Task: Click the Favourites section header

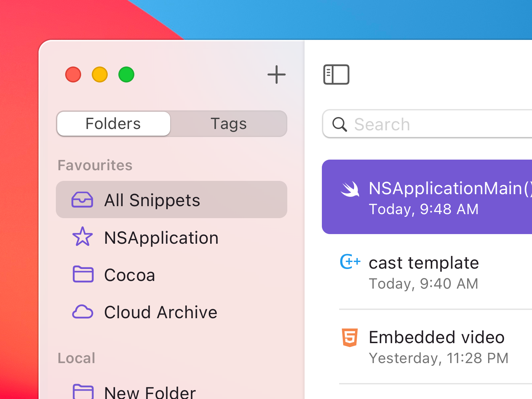Action: coord(95,165)
